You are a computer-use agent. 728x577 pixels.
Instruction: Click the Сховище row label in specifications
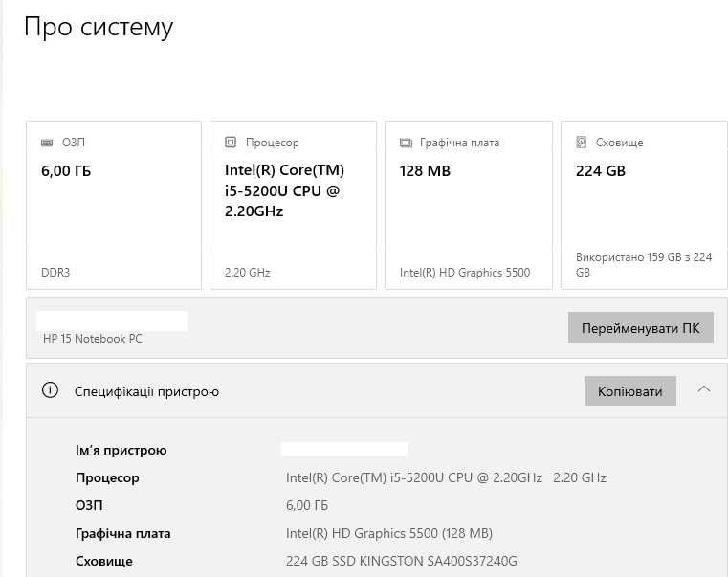point(104,561)
